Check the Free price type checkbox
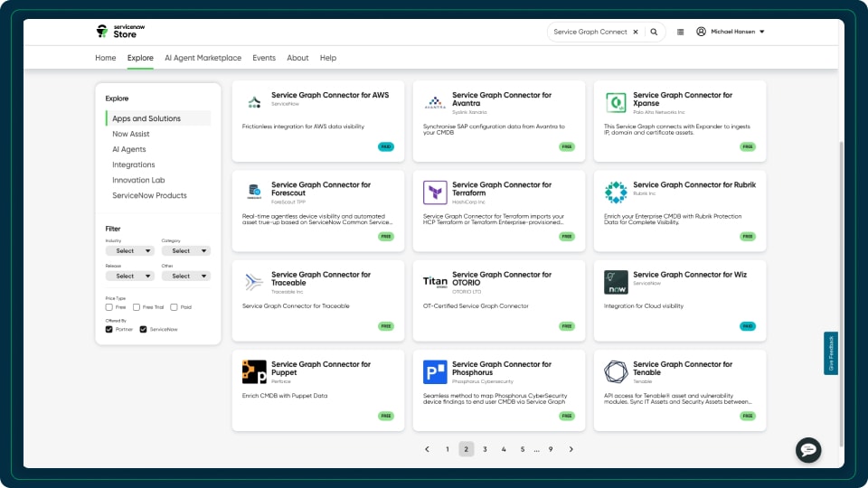Viewport: 868px width, 488px height. (x=109, y=307)
